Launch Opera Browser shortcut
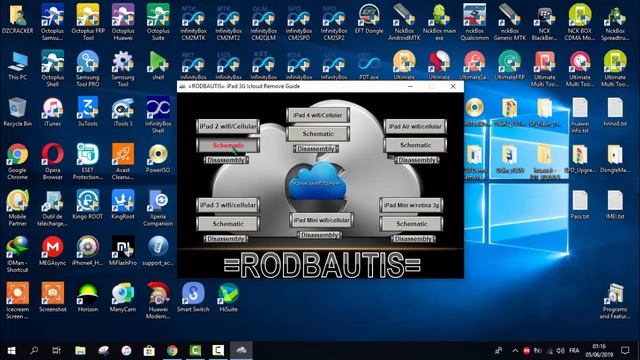640x360 pixels. coord(52,161)
